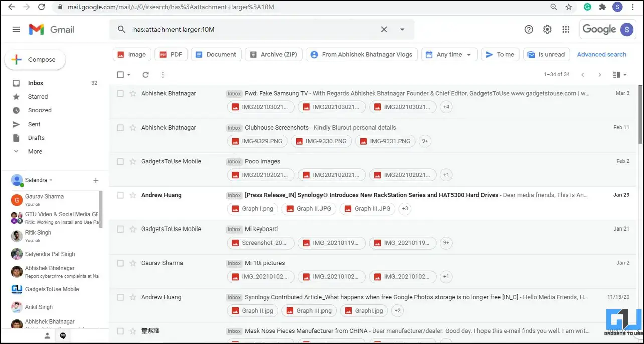Screen dimensions: 644x344
Task: Select Mi keyboard email checkbox
Action: coord(120,230)
